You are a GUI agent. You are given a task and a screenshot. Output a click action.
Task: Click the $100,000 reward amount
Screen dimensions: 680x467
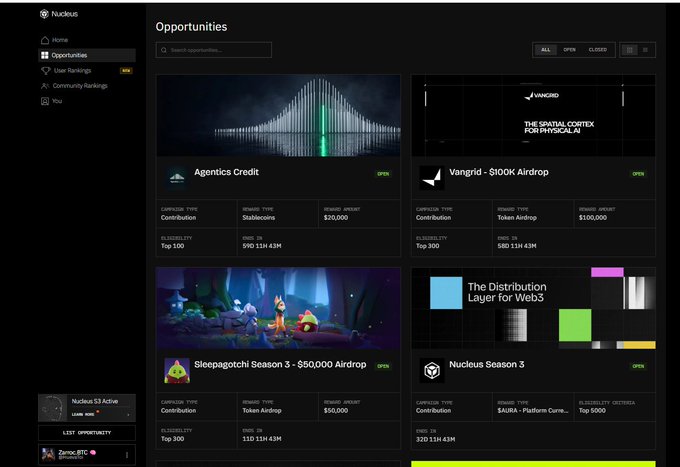(x=593, y=218)
